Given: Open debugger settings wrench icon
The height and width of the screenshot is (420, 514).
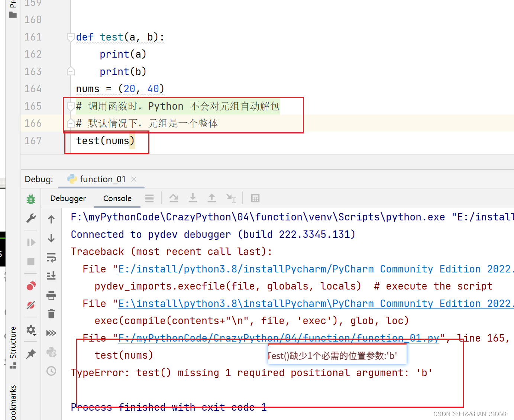Looking at the screenshot, I should pyautogui.click(x=31, y=219).
